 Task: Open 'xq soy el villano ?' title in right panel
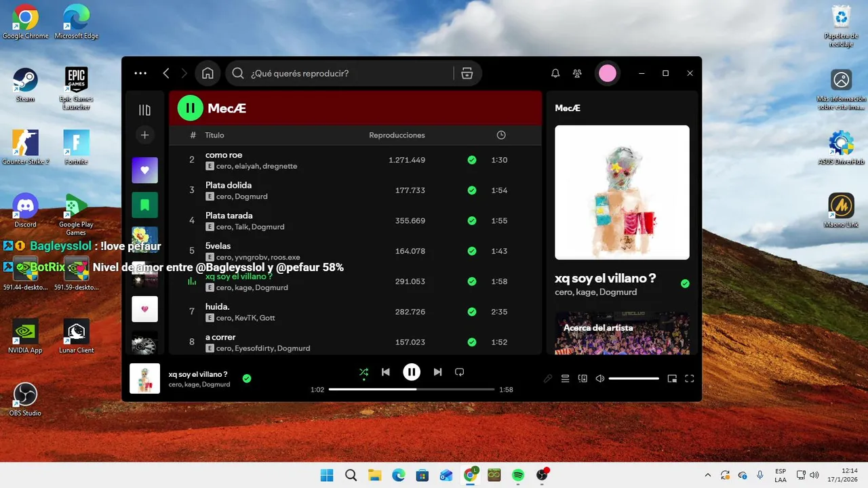coord(606,278)
